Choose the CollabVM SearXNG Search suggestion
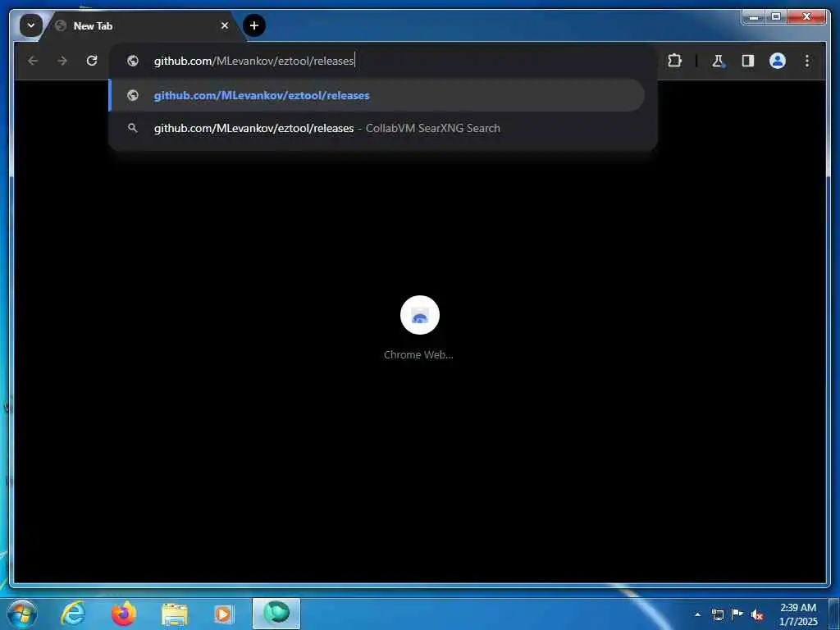Screen dimensions: 840x630 pyautogui.click(x=377, y=128)
